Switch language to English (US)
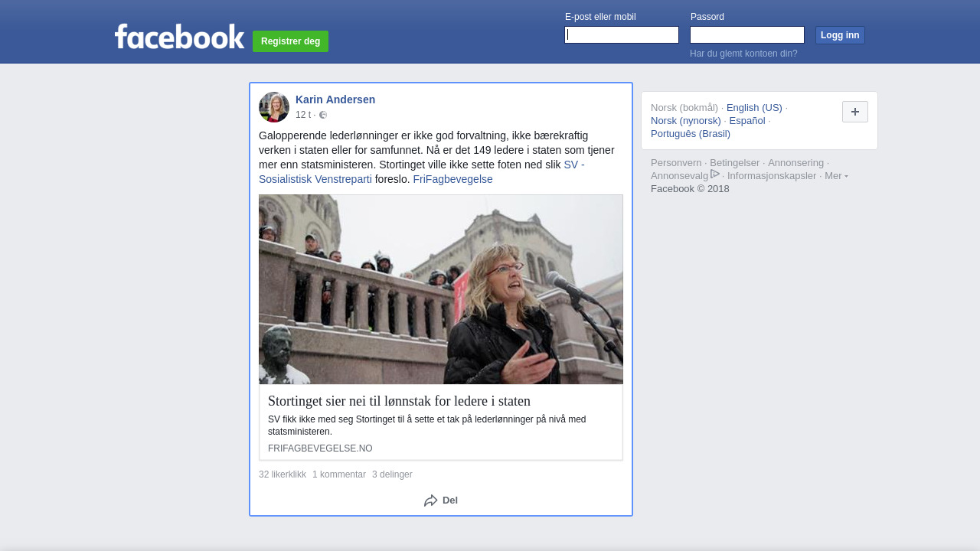 click(754, 108)
